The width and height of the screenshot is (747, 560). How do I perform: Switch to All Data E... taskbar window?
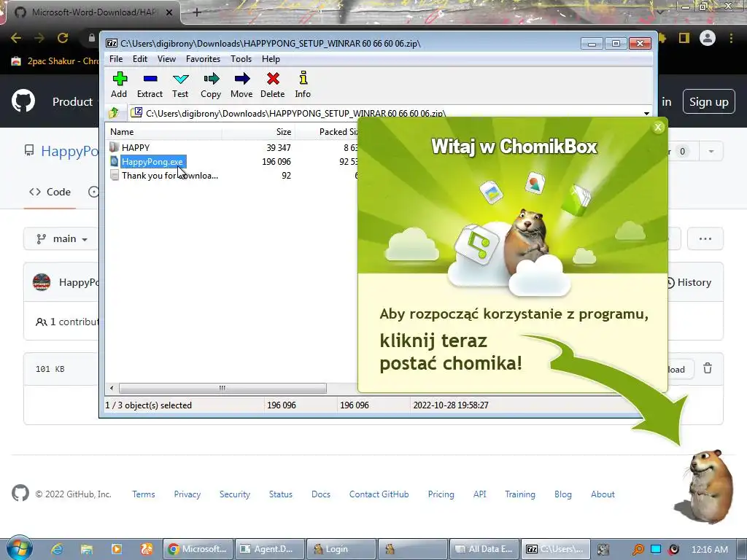click(x=484, y=549)
